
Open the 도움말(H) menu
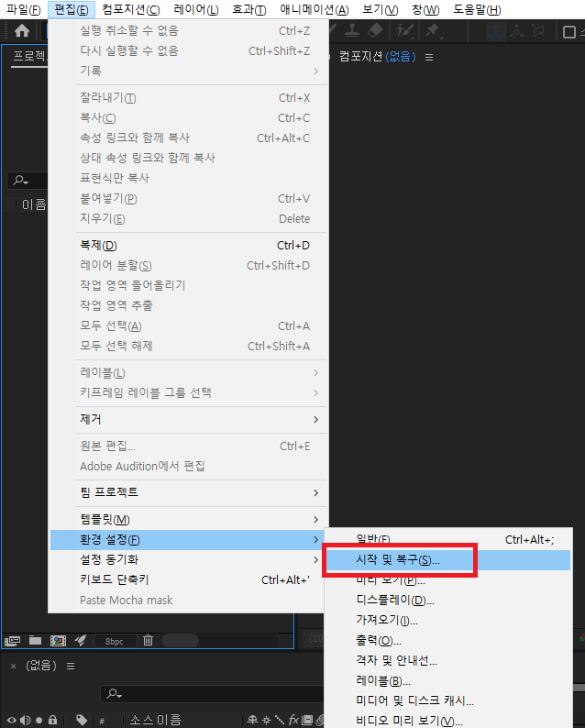[477, 9]
